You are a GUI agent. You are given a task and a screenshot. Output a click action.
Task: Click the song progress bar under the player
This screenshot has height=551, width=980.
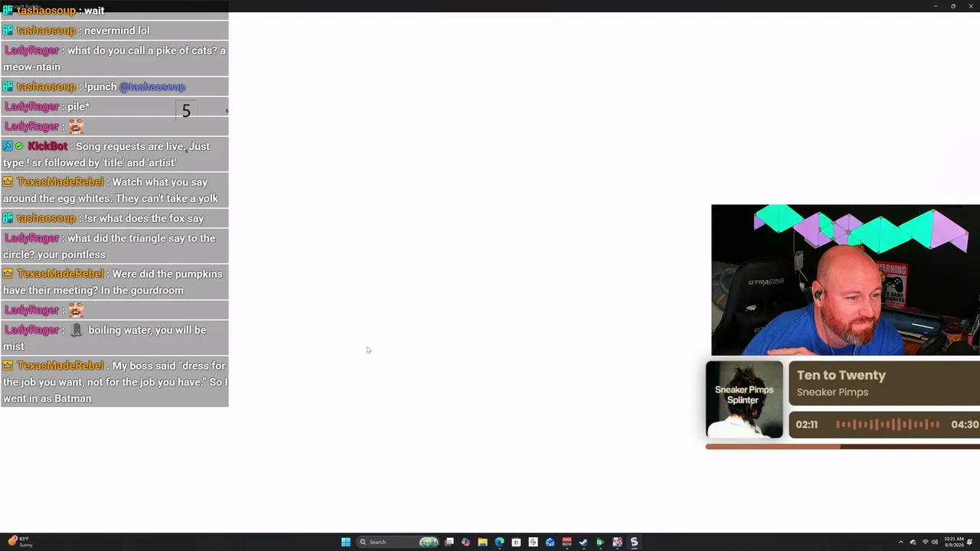842,447
